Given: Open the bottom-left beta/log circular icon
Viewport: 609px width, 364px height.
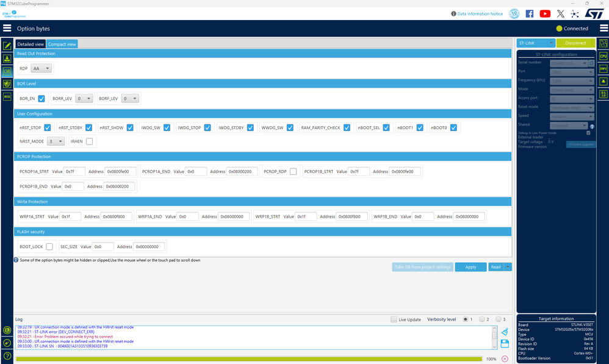Looking at the screenshot, I should (x=7, y=330).
